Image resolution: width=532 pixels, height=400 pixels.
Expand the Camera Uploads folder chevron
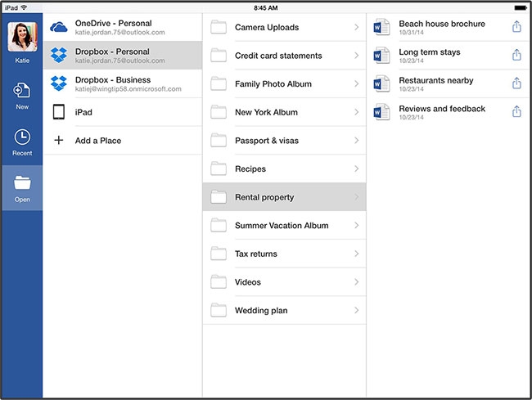(356, 28)
